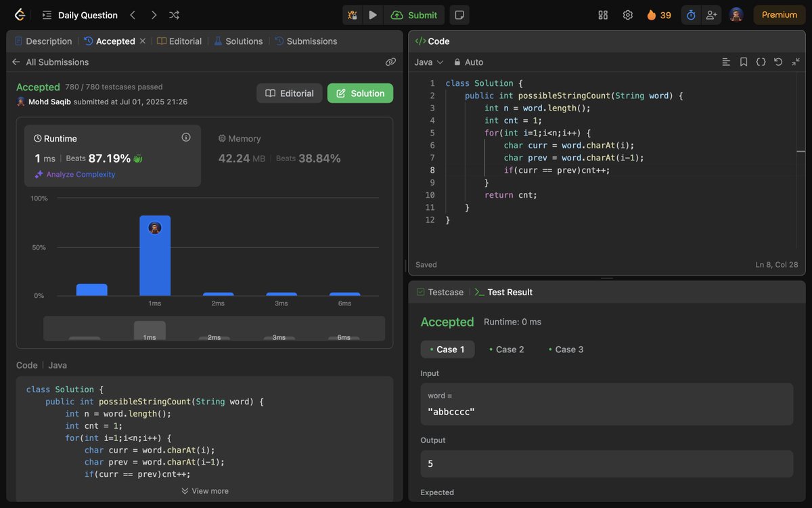Select the Test Result tab
The image size is (812, 508).
(503, 292)
